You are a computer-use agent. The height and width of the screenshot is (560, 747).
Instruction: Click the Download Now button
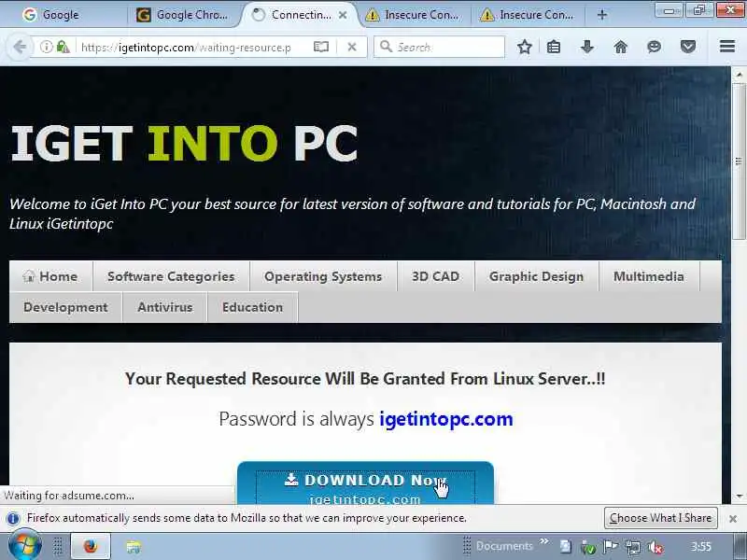pyautogui.click(x=365, y=483)
